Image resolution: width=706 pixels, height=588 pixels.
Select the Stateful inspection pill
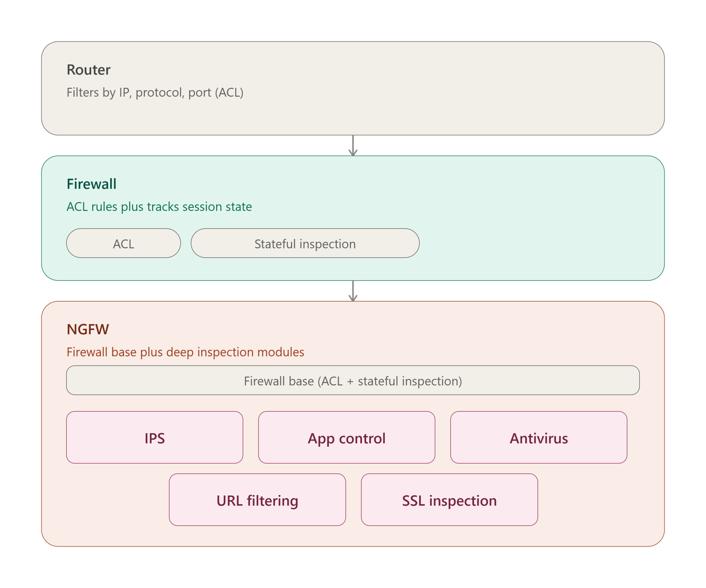coord(305,243)
